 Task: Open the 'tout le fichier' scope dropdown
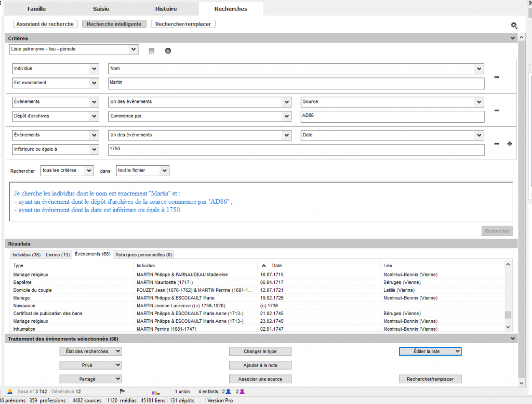(142, 171)
